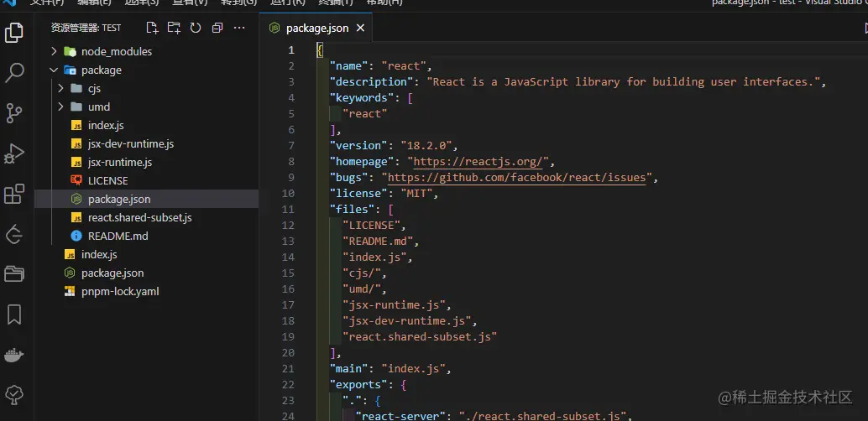Click the pnpm-lock.yaml file icon
The image size is (868, 421).
70,291
